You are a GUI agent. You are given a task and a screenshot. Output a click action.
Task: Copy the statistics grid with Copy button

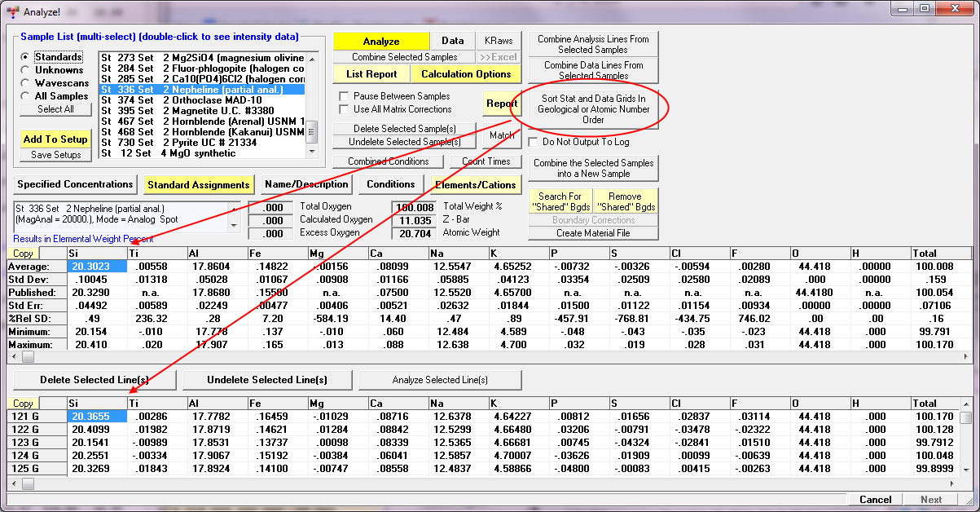[x=23, y=254]
